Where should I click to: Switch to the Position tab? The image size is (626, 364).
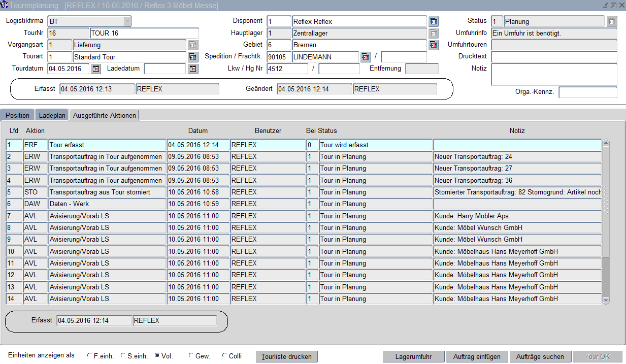point(17,115)
